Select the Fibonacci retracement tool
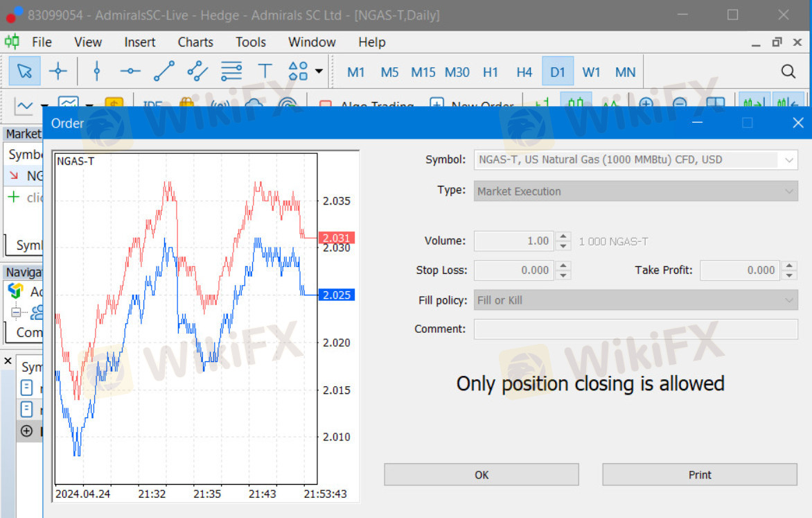Image resolution: width=812 pixels, height=518 pixels. [x=231, y=71]
